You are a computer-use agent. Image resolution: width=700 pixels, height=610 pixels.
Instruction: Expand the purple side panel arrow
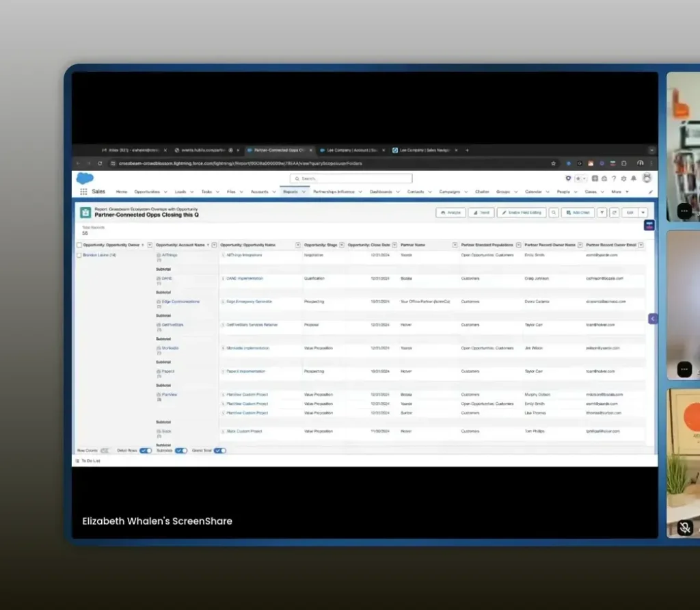(652, 319)
